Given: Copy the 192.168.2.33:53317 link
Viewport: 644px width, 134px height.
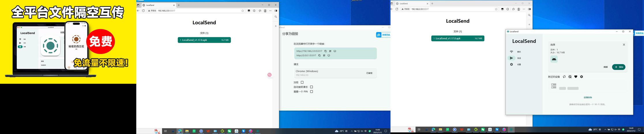Looking at the screenshot, I should pos(326,51).
